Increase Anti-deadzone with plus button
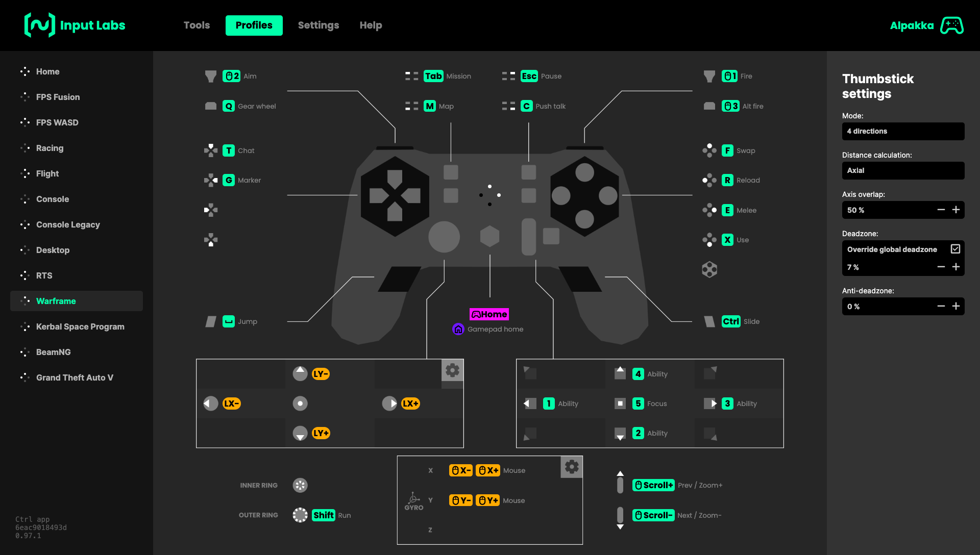 pyautogui.click(x=956, y=306)
